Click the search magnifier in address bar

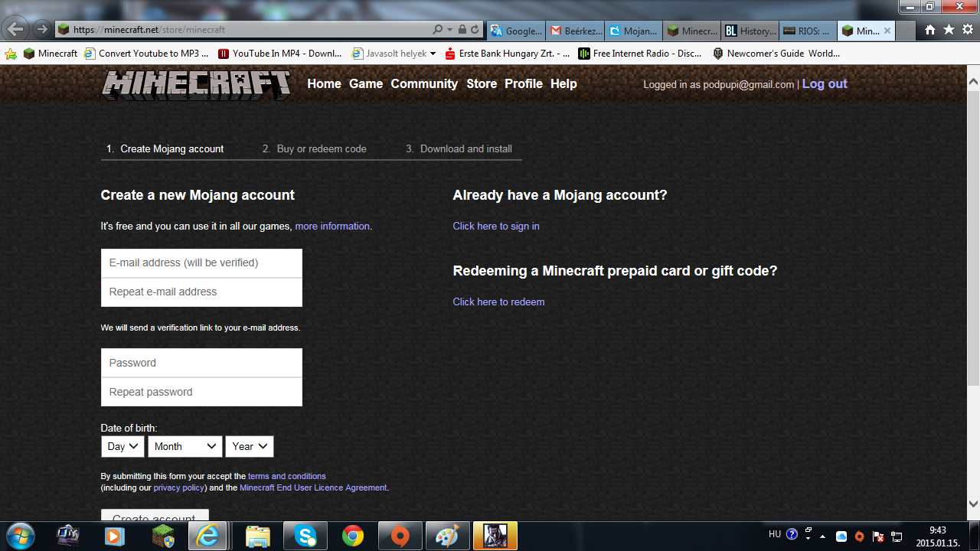[437, 30]
